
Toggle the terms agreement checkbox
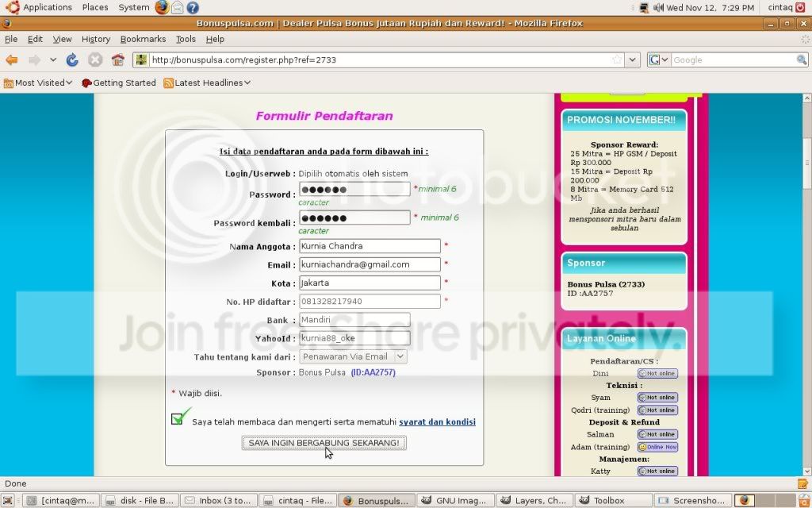pos(178,419)
